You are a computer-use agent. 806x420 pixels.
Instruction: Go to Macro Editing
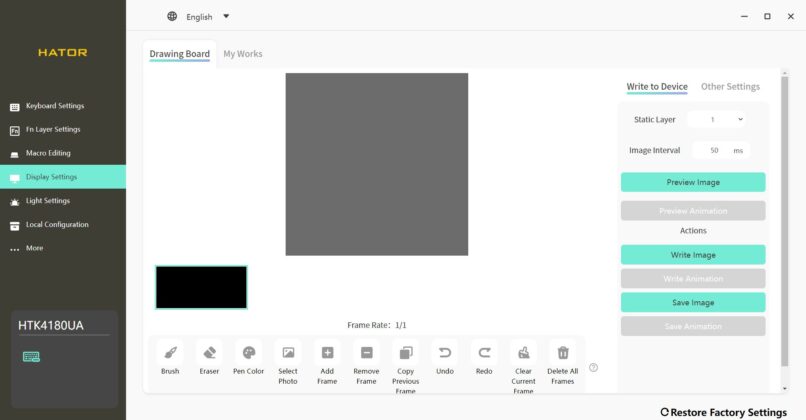pos(63,153)
